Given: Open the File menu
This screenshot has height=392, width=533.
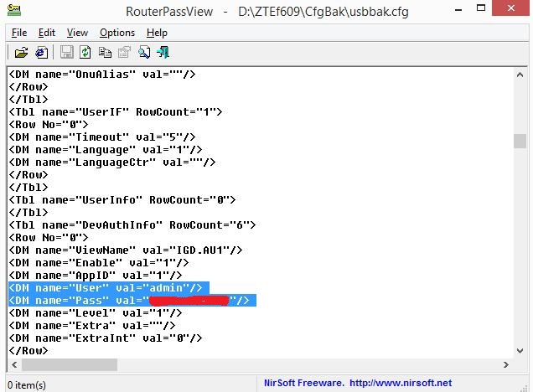Looking at the screenshot, I should 19,33.
